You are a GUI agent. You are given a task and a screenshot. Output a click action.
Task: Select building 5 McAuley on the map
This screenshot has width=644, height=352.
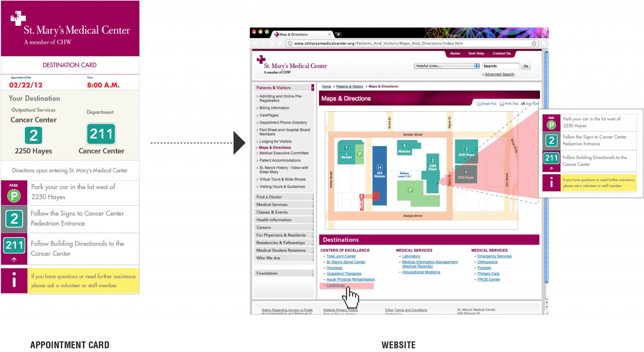(x=405, y=148)
